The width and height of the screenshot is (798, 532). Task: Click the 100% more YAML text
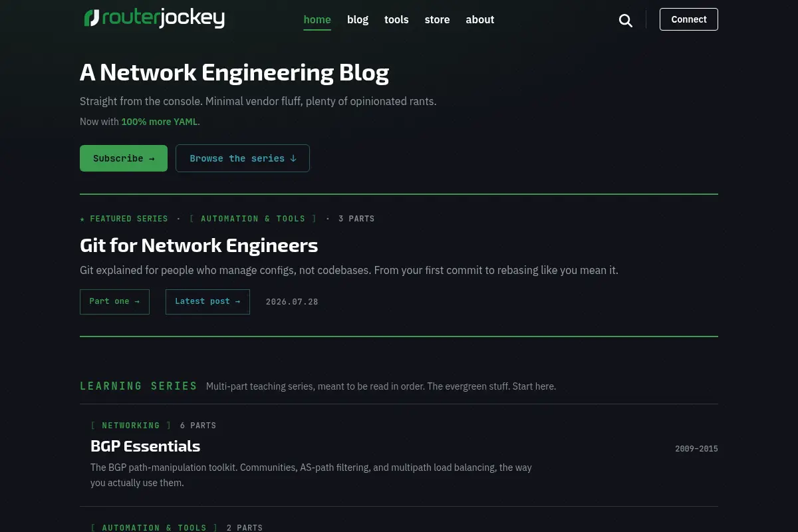click(x=160, y=122)
